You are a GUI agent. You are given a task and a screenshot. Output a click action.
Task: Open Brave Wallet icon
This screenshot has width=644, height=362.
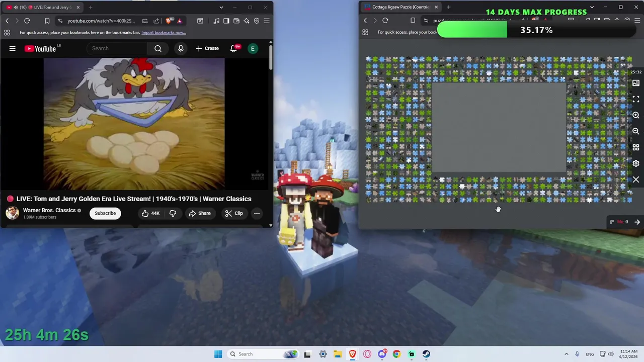[x=236, y=21]
